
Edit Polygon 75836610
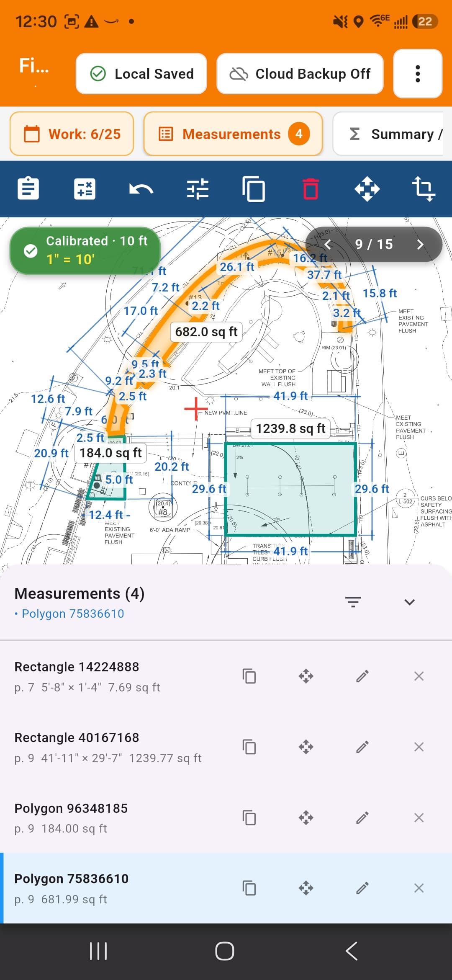(x=362, y=888)
